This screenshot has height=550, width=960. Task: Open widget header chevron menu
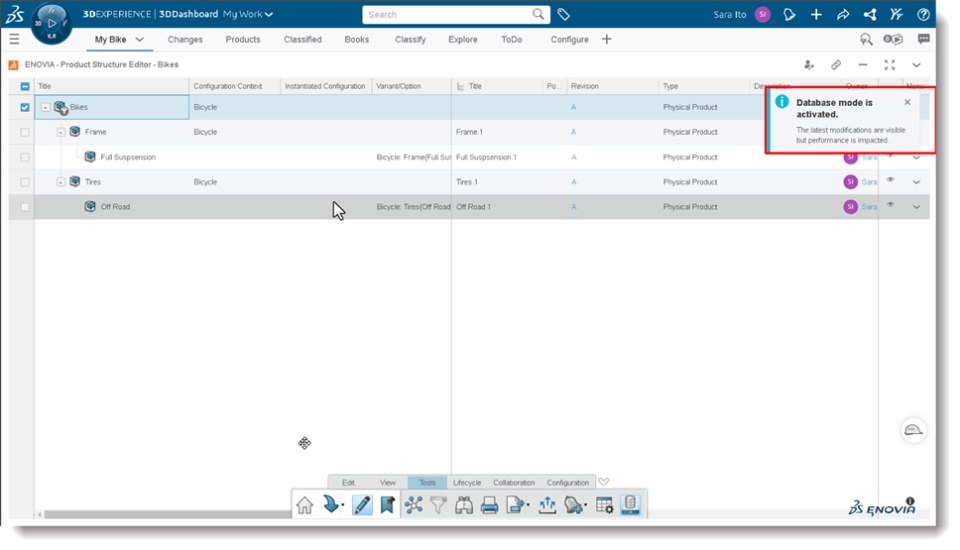click(x=916, y=64)
